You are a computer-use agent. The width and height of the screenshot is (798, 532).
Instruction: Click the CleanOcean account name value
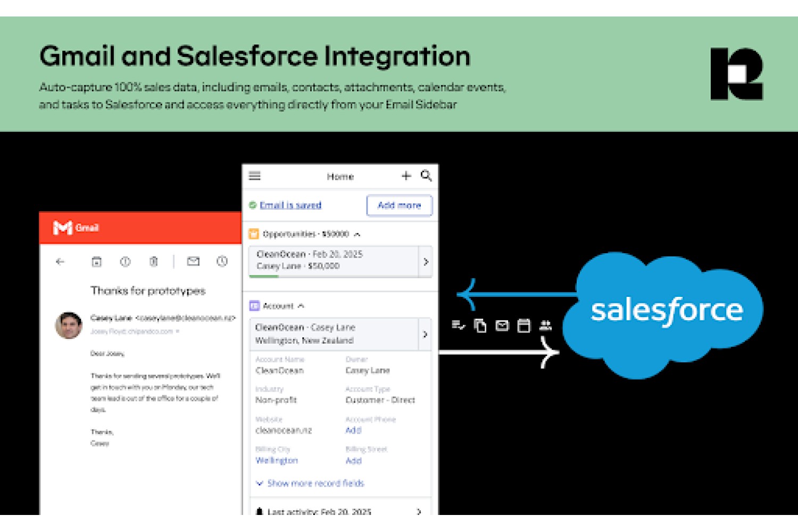pyautogui.click(x=279, y=370)
